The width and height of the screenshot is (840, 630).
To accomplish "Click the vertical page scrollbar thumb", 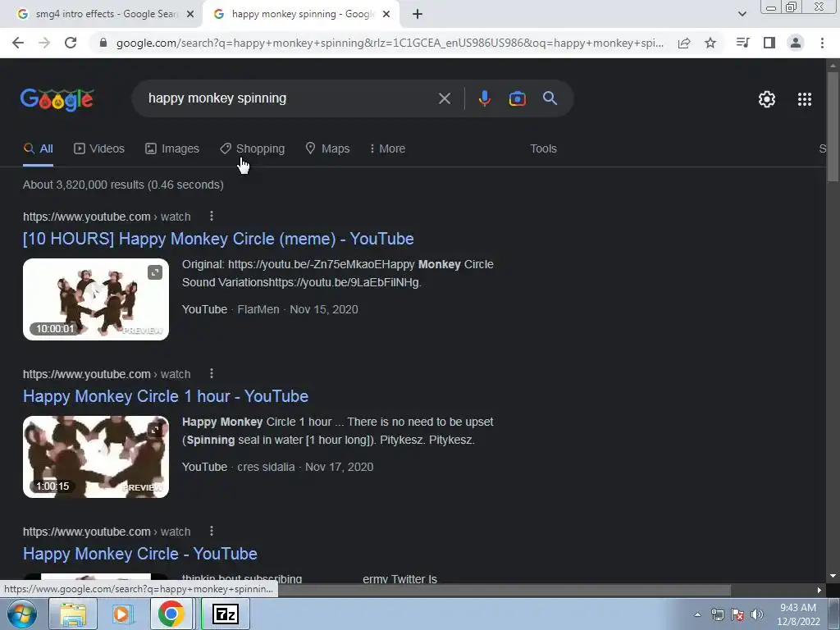I will tap(833, 126).
